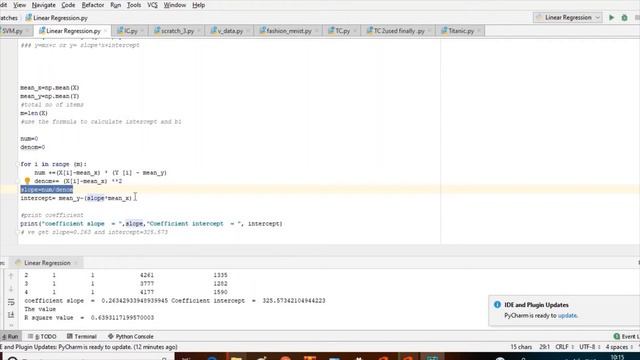Close the Linear Regression run output tab
The image size is (640, 360).
[x=76, y=263]
